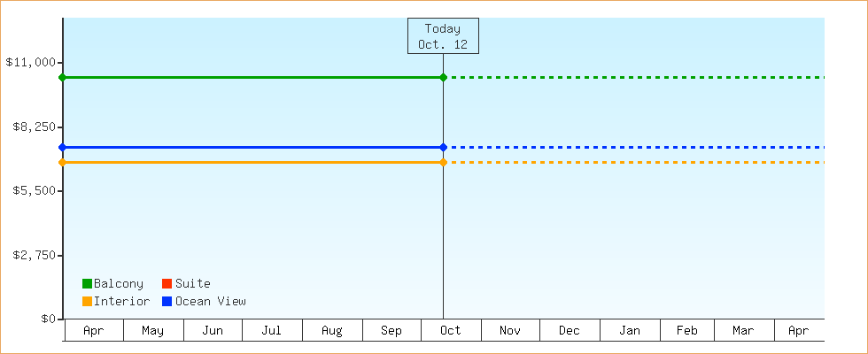Click the red Suite legend swatch
This screenshot has width=868, height=354.
tap(167, 284)
